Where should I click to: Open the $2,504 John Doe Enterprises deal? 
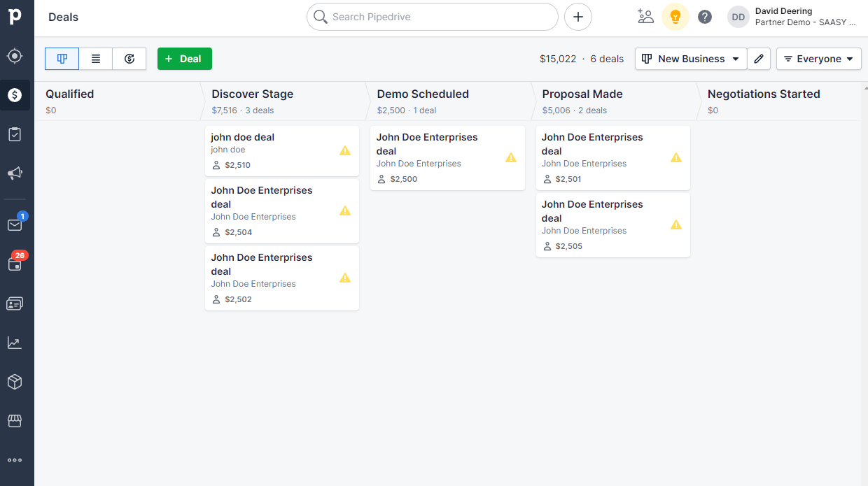click(282, 211)
